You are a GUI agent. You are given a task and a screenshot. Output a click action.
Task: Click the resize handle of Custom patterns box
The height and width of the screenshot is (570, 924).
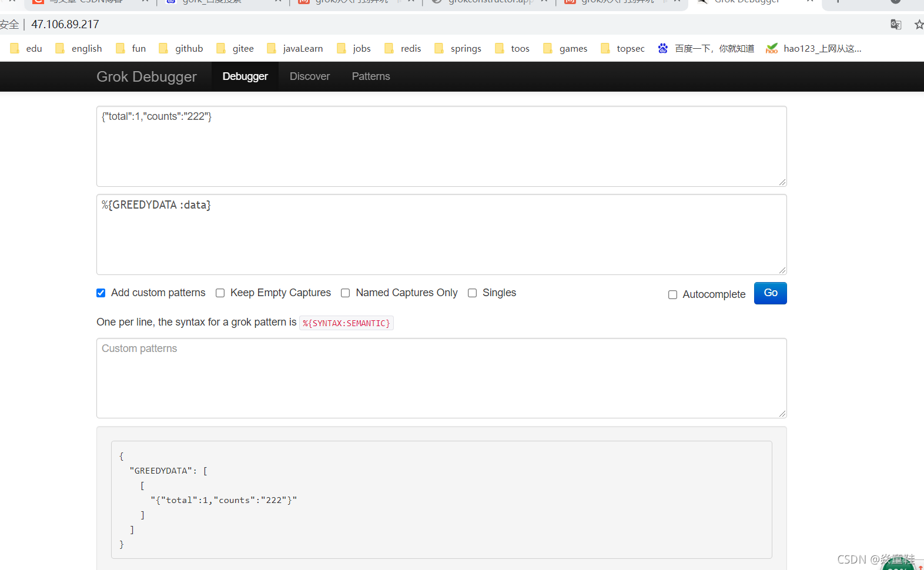coord(782,414)
